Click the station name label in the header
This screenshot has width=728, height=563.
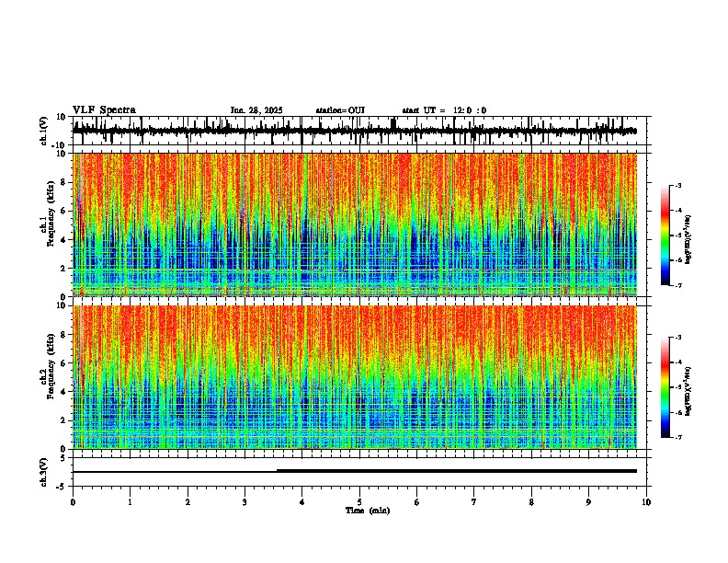(340, 110)
